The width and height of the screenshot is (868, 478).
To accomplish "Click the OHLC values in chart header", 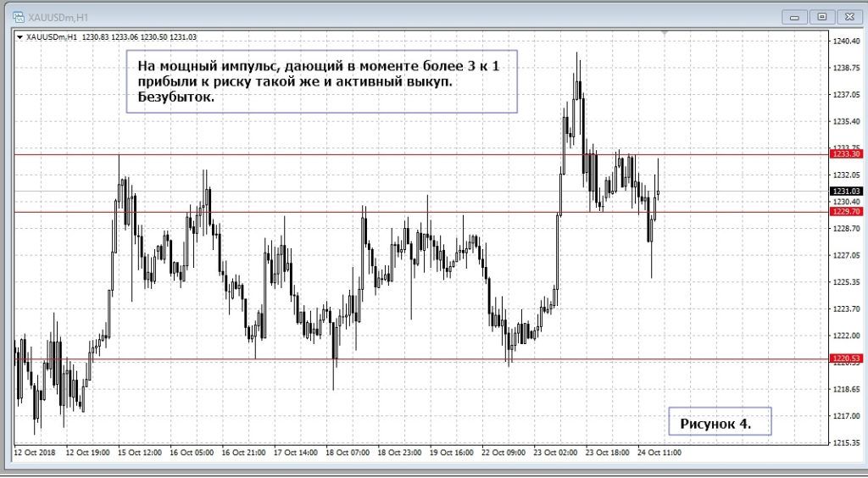I will click(x=140, y=36).
